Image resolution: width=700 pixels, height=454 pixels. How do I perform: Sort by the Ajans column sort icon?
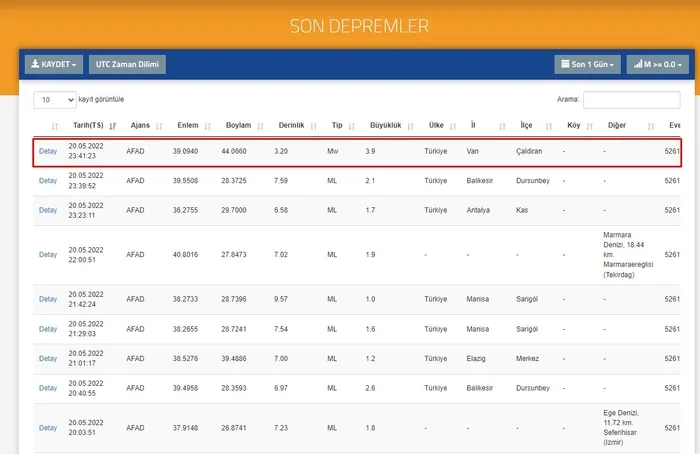pyautogui.click(x=159, y=126)
